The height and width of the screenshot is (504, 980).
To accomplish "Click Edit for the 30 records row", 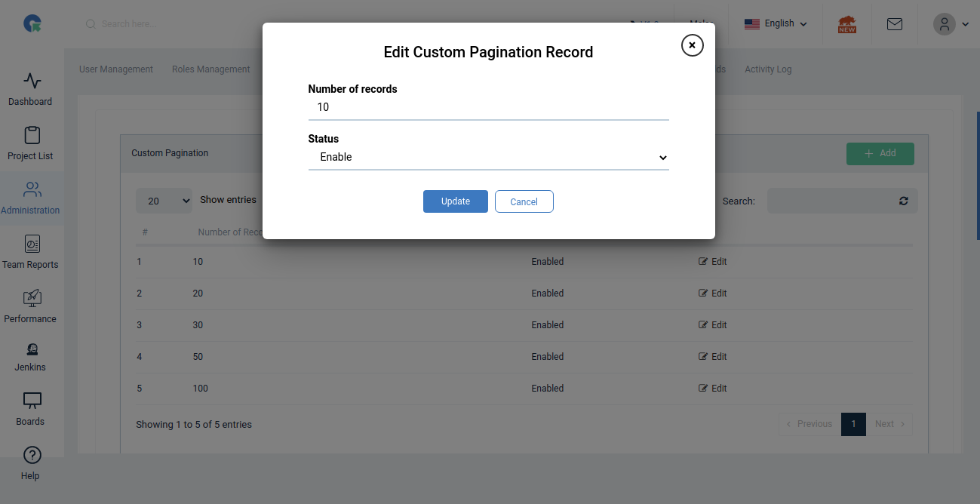I will [713, 325].
